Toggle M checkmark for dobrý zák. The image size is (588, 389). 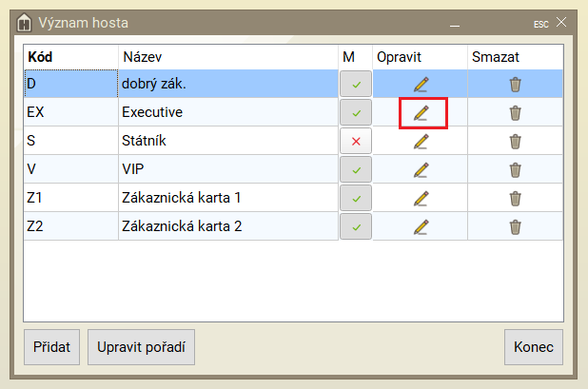(x=356, y=85)
